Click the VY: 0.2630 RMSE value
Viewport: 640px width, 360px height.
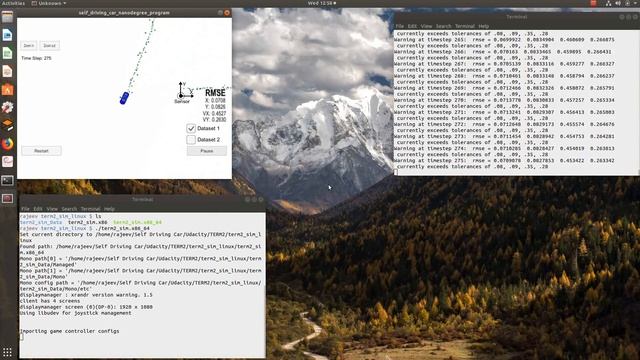coord(214,120)
